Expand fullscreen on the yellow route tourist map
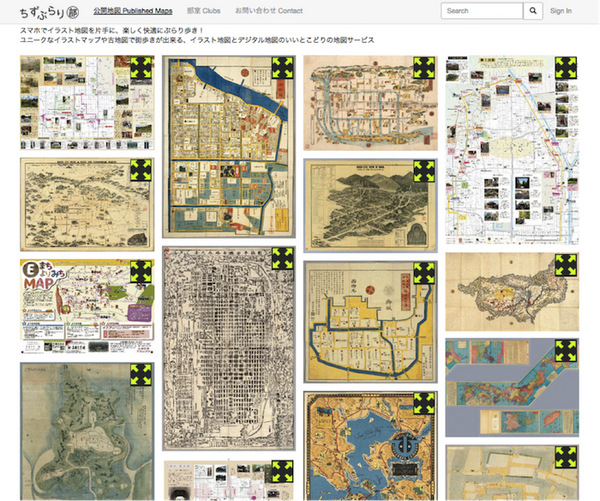 point(566,68)
